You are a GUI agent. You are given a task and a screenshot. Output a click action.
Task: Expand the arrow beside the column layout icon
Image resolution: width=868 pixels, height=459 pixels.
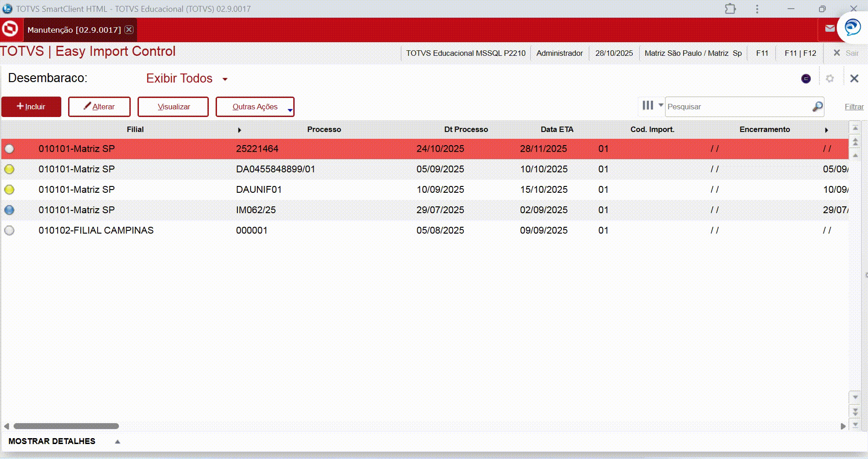click(x=661, y=105)
